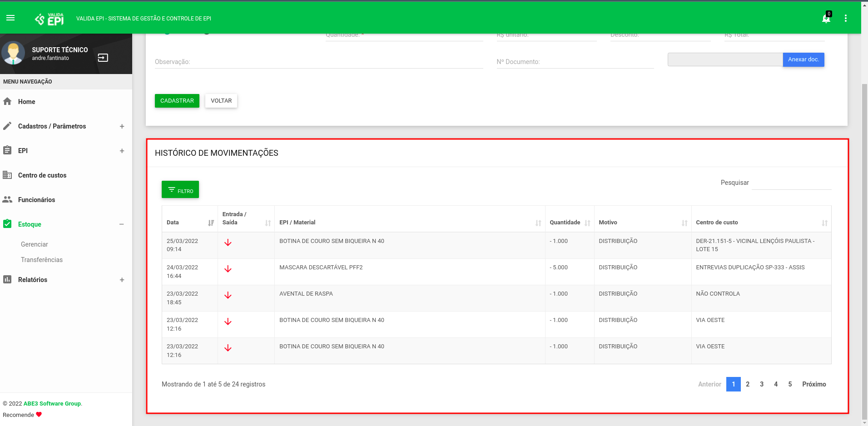Click the Pesquisar search field
This screenshot has height=426, width=868.
(x=792, y=183)
